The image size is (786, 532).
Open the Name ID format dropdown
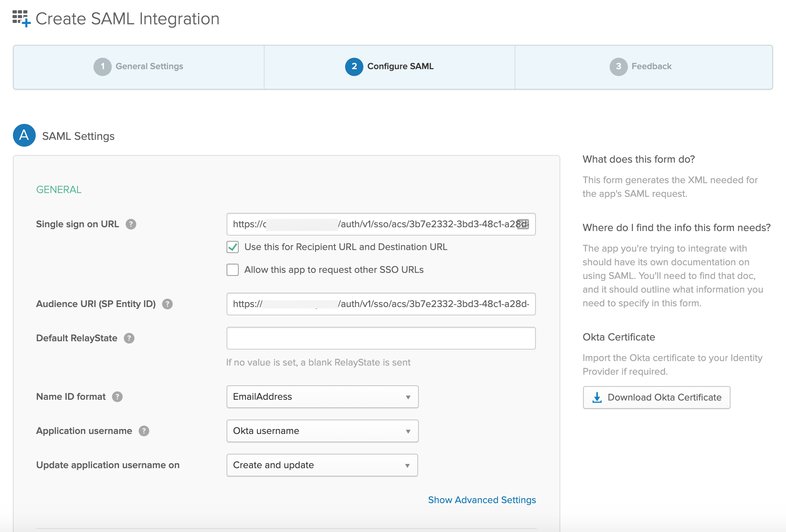[x=322, y=397]
